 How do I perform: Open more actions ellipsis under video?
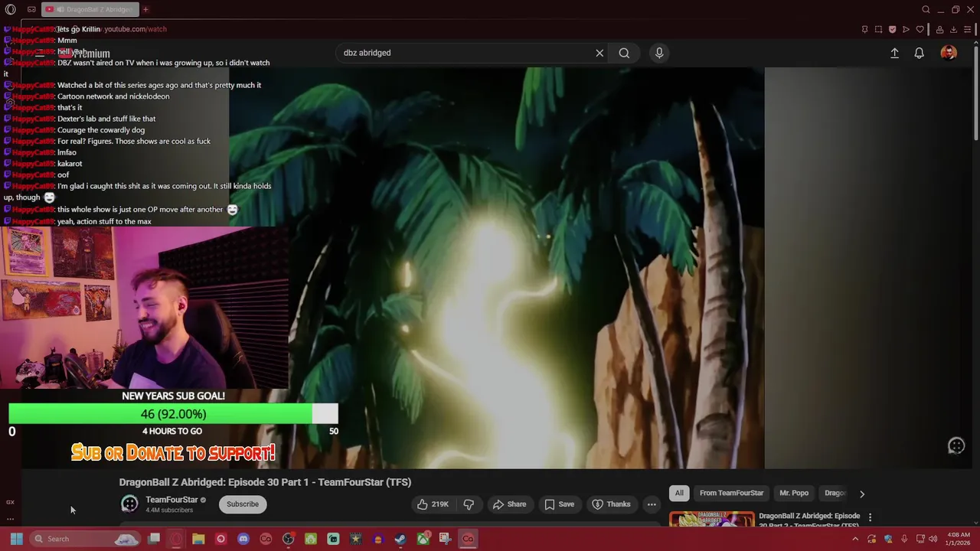(x=652, y=504)
